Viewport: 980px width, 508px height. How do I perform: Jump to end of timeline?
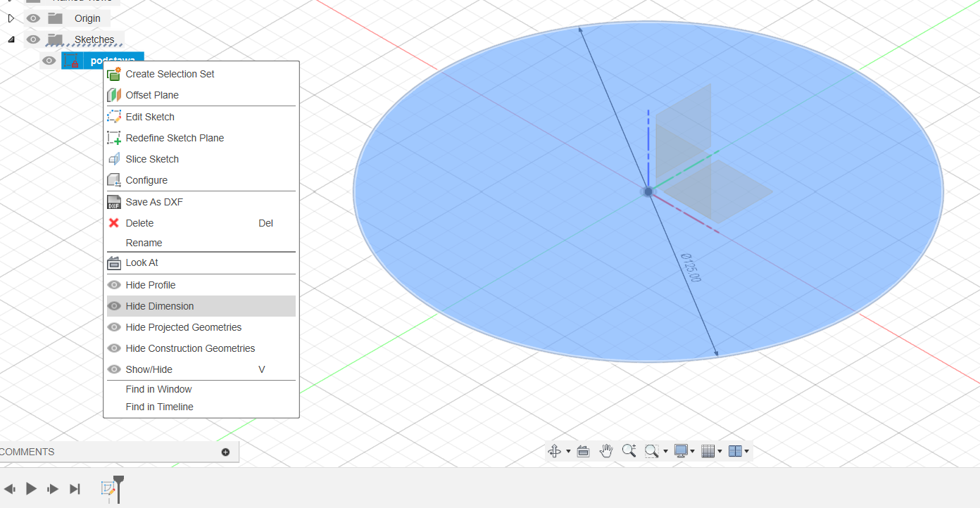pos(75,488)
